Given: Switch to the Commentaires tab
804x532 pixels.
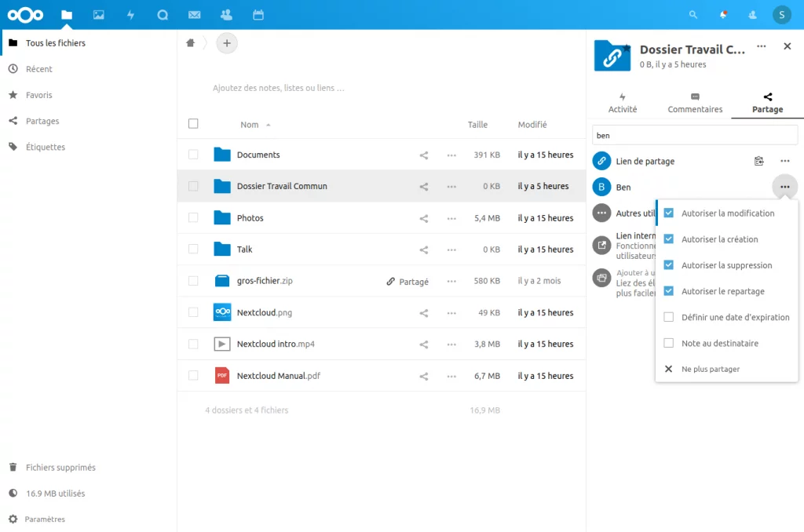Looking at the screenshot, I should click(x=695, y=103).
